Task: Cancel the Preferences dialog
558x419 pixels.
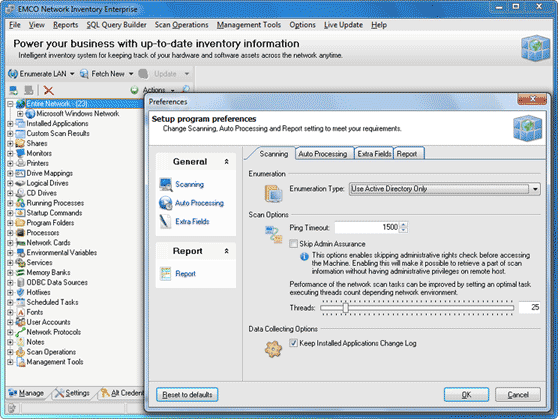Action: tap(518, 394)
